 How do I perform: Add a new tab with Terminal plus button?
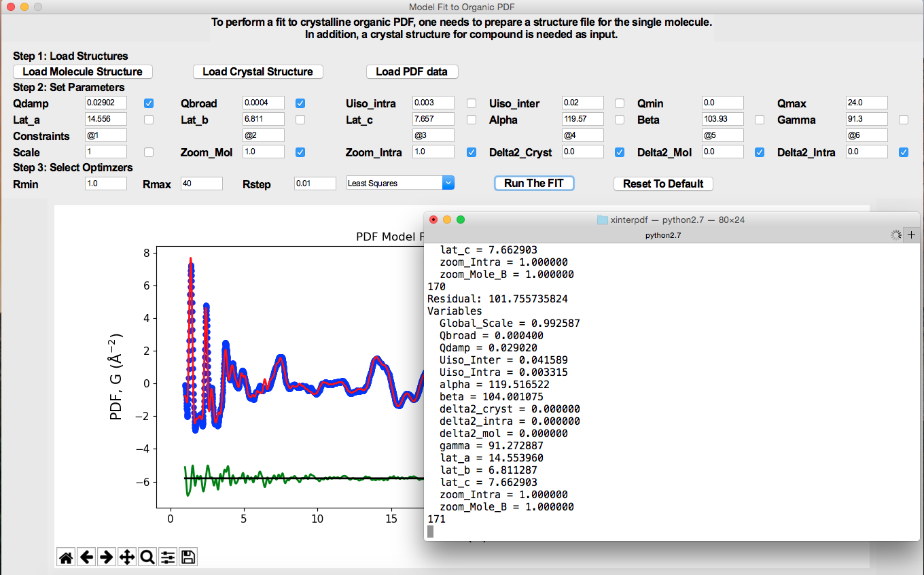[x=912, y=234]
